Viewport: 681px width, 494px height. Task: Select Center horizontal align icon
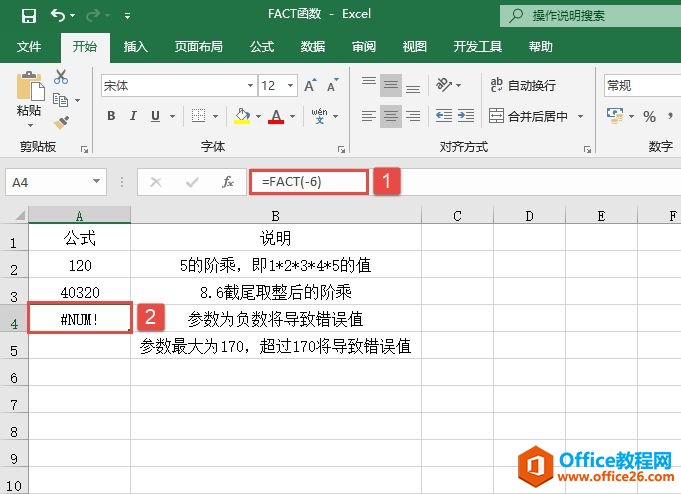391,116
